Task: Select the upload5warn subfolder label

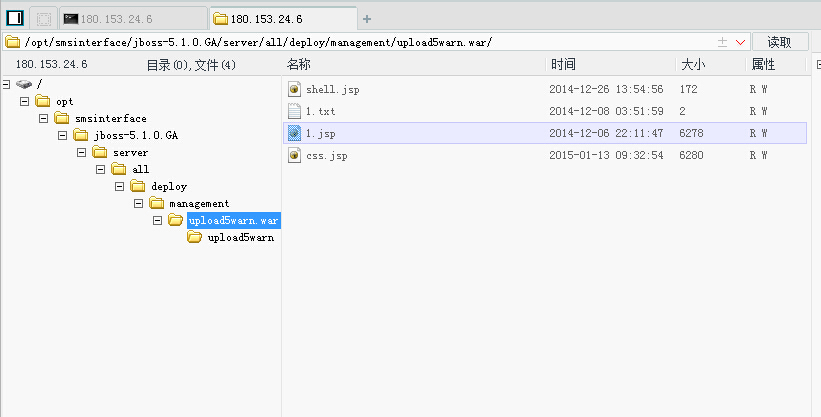Action: coord(241,237)
